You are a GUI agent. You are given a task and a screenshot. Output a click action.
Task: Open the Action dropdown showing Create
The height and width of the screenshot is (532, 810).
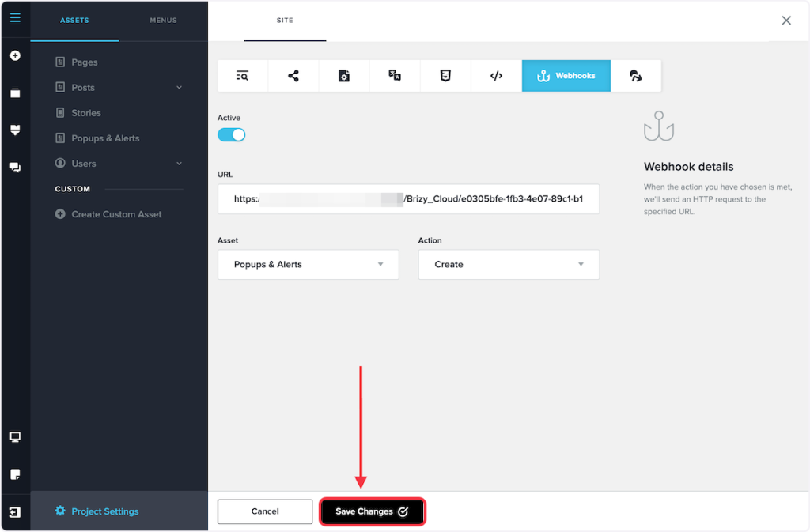click(509, 265)
